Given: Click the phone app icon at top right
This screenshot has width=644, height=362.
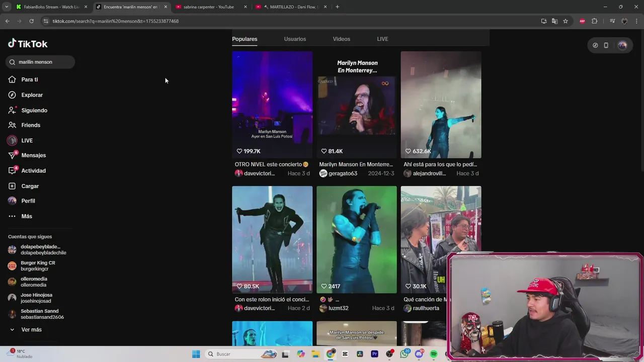Looking at the screenshot, I should (x=606, y=45).
